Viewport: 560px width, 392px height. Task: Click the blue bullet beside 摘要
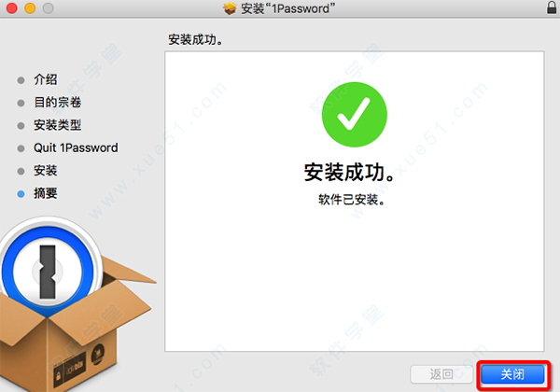tap(21, 194)
